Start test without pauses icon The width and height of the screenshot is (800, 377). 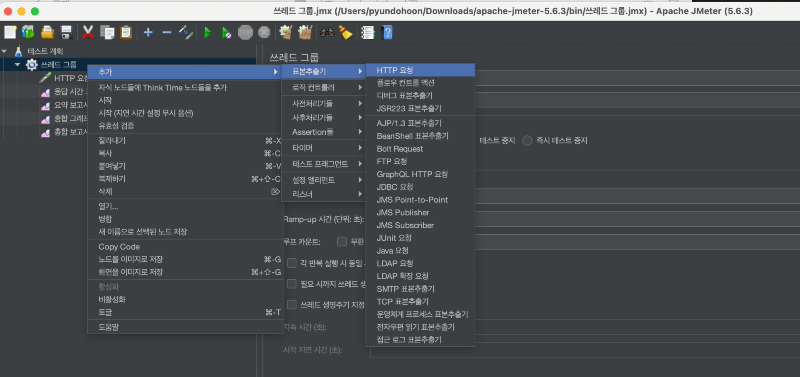[x=226, y=33]
